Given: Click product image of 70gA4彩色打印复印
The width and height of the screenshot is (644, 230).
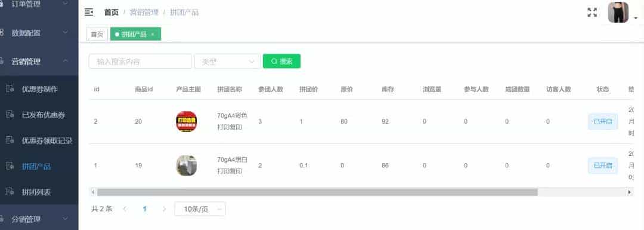Looking at the screenshot, I should [x=186, y=121].
